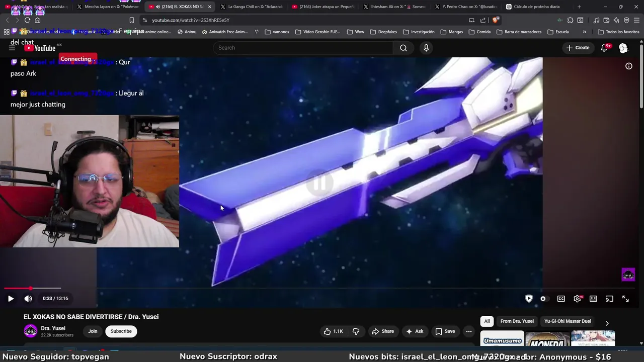Open the Brave Shields lion icon
Viewport: 644px width, 362px height.
click(x=496, y=20)
